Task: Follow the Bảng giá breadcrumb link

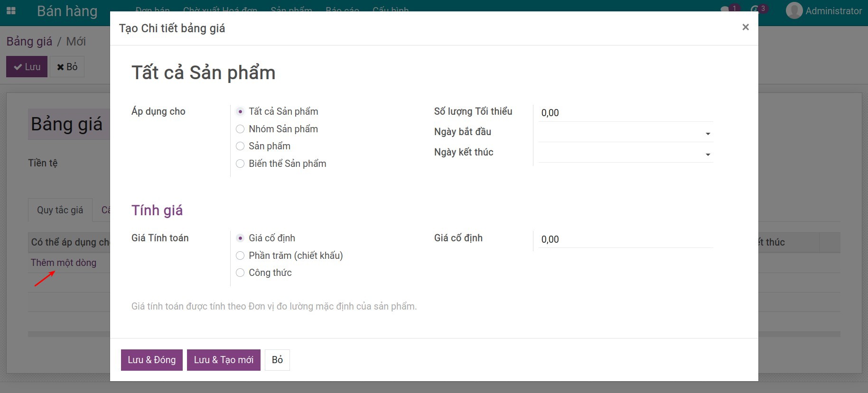Action: 29,41
